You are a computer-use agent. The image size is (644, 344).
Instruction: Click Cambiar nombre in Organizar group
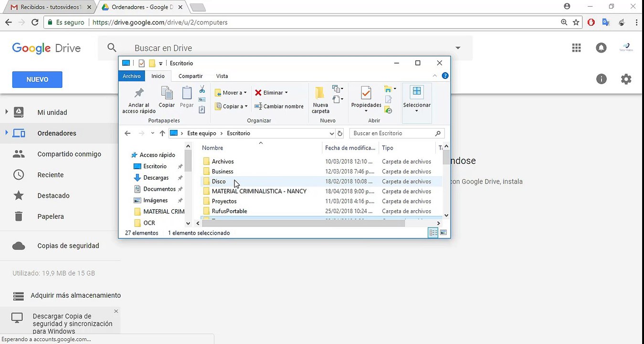279,107
